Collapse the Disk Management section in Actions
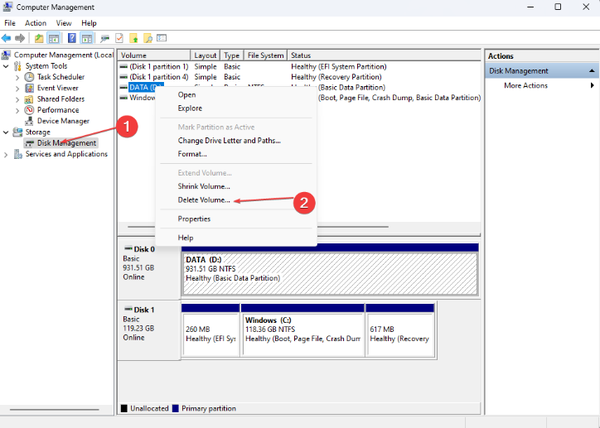 tap(592, 71)
